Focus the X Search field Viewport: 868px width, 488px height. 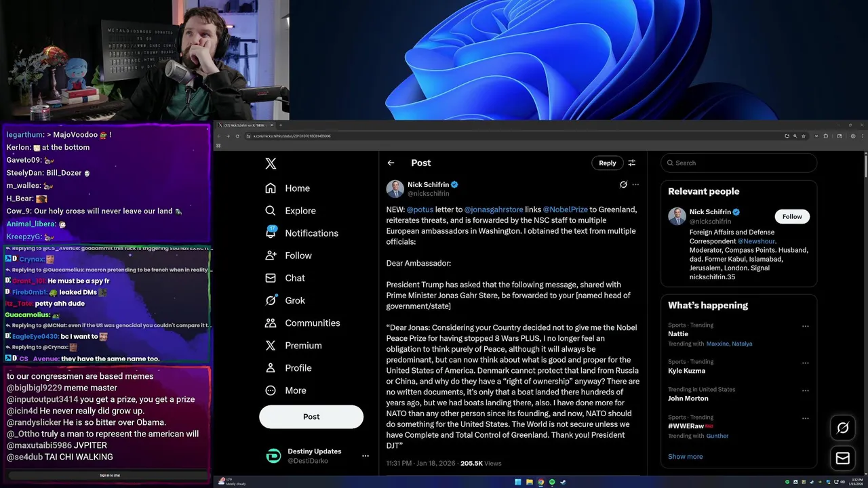click(739, 163)
